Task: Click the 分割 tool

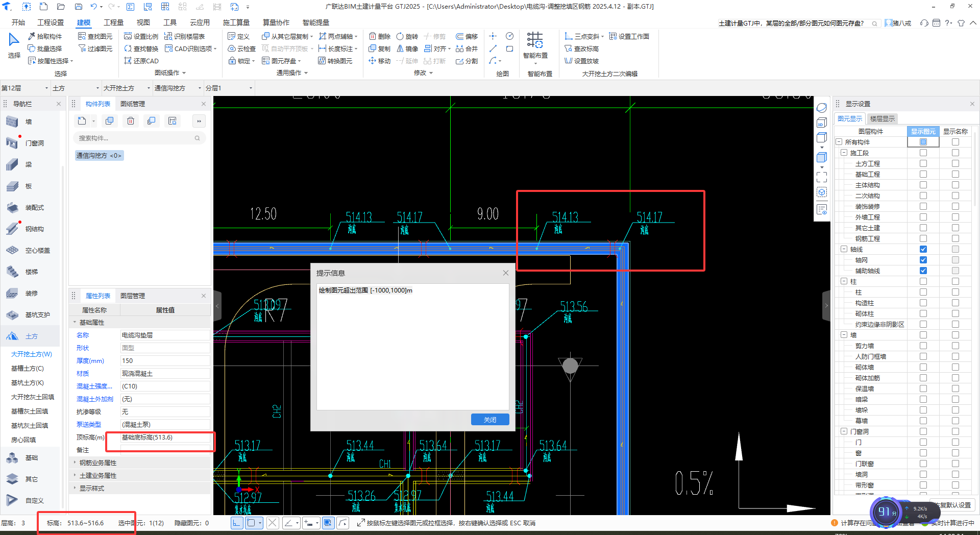Action: point(467,61)
